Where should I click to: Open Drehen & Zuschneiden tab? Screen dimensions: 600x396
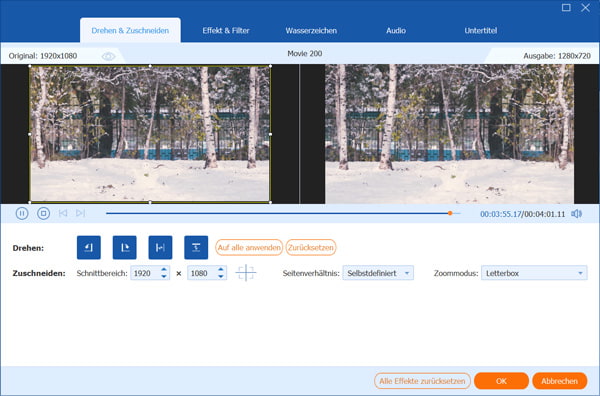point(130,30)
